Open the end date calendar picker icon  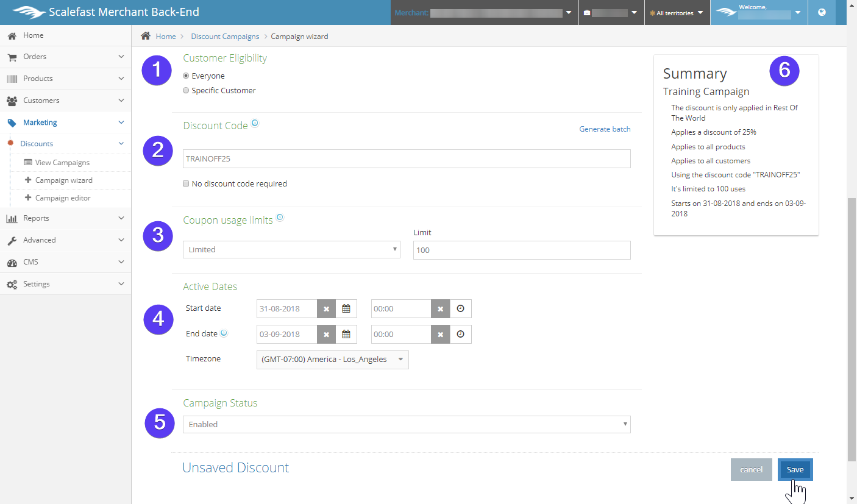[x=346, y=335]
